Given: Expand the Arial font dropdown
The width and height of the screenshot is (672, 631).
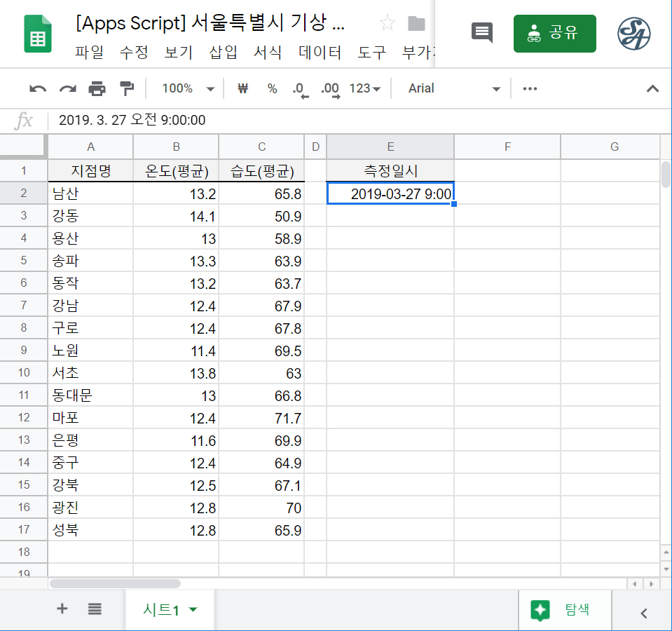Looking at the screenshot, I should click(455, 88).
